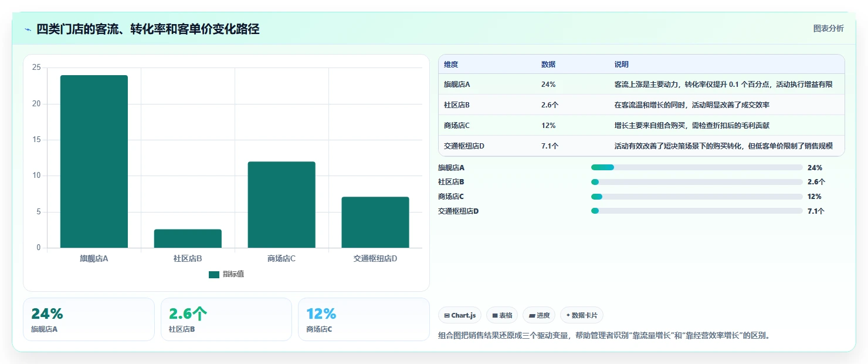Screen dimensions: 868x364
Task: Click the 数据 column header
Action: pos(548,64)
